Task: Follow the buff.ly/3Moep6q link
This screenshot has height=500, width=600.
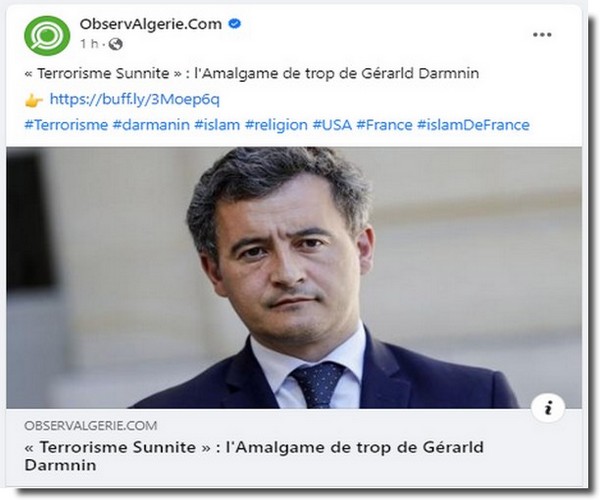Action: pos(135,99)
